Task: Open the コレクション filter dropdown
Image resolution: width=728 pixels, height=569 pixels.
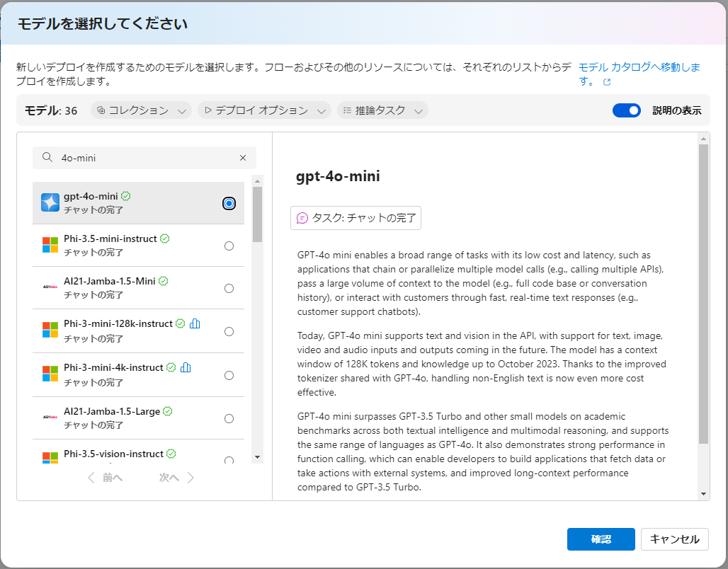Action: pyautogui.click(x=141, y=110)
